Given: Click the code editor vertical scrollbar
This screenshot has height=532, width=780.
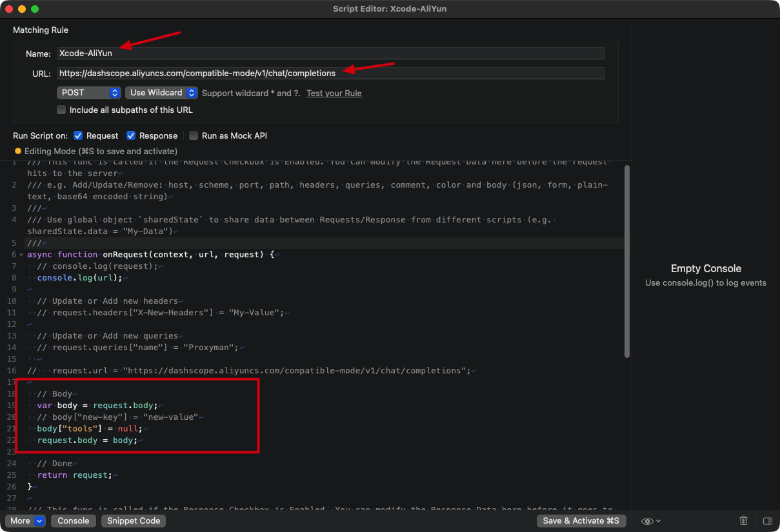Looking at the screenshot, I should 627,261.
